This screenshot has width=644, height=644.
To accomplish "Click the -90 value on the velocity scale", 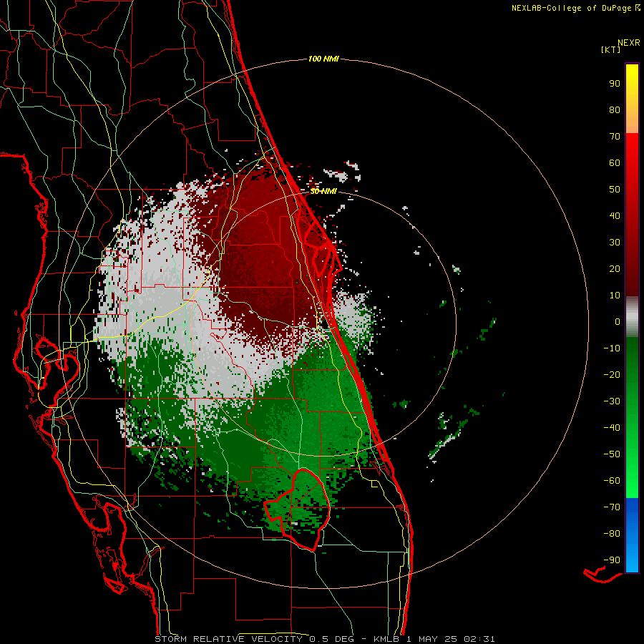I will click(x=612, y=560).
